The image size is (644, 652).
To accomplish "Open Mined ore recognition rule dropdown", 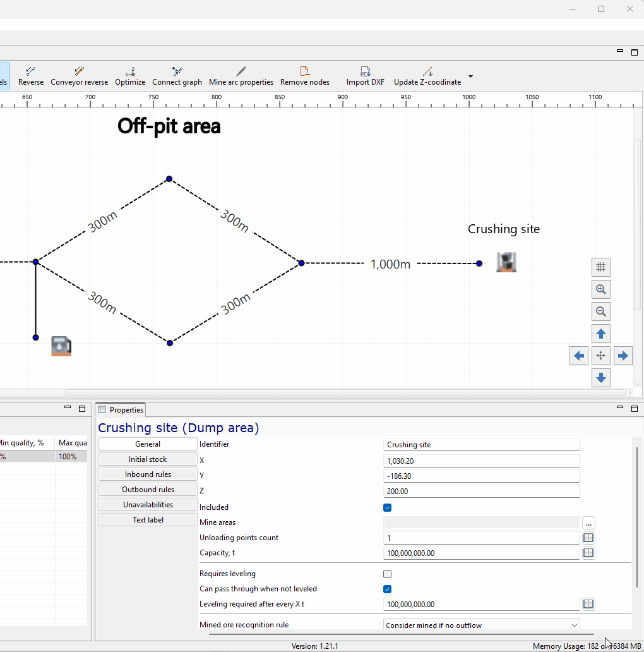I will pos(481,625).
